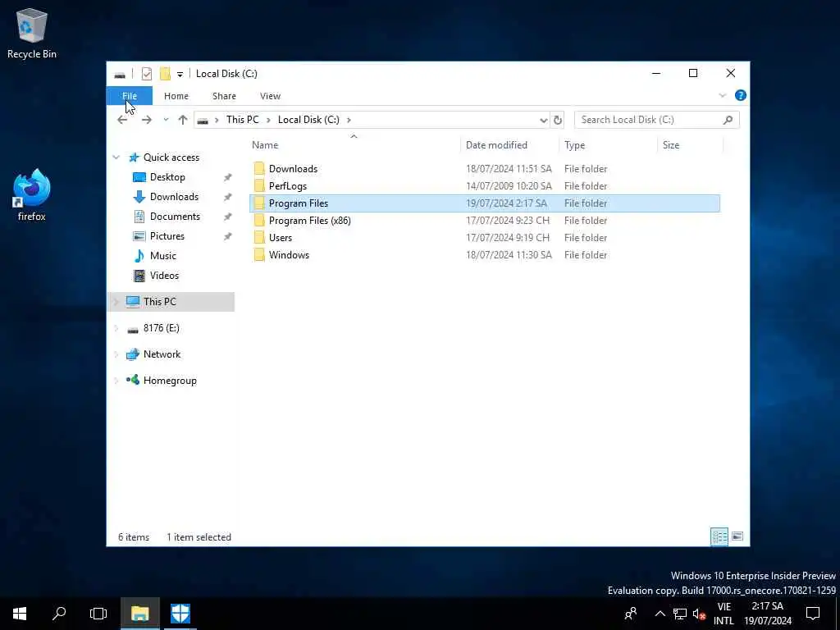
Task: Select the Program Files folder icon
Action: pos(259,203)
